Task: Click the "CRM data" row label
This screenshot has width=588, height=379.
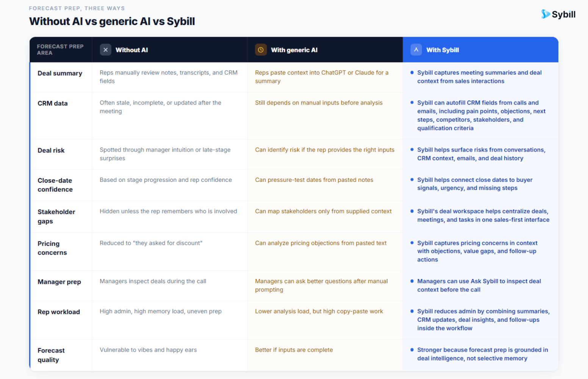Action: click(53, 103)
